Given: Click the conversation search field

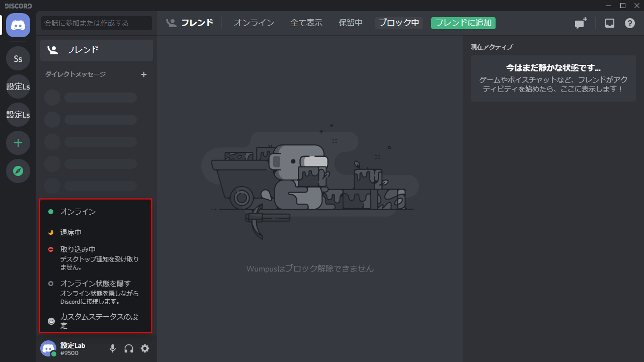Looking at the screenshot, I should point(97,23).
